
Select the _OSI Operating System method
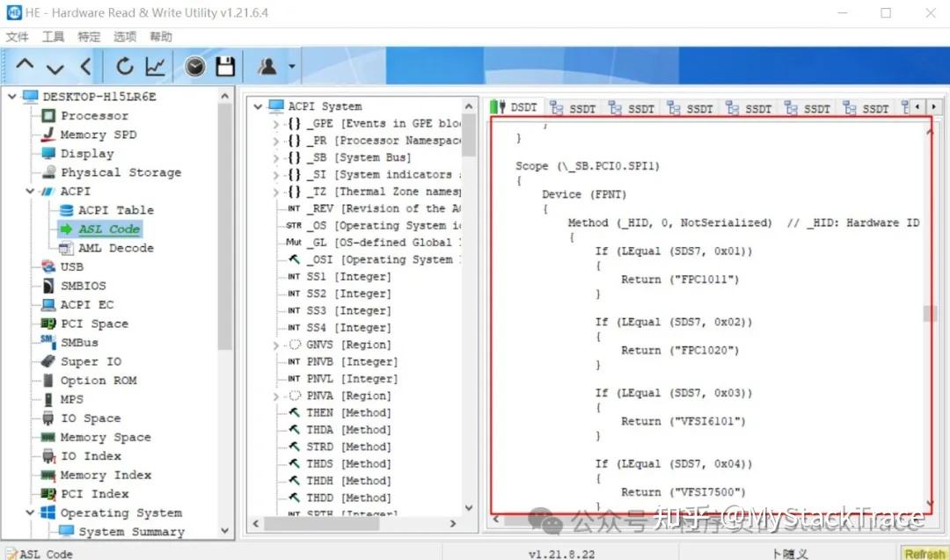pyautogui.click(x=384, y=259)
